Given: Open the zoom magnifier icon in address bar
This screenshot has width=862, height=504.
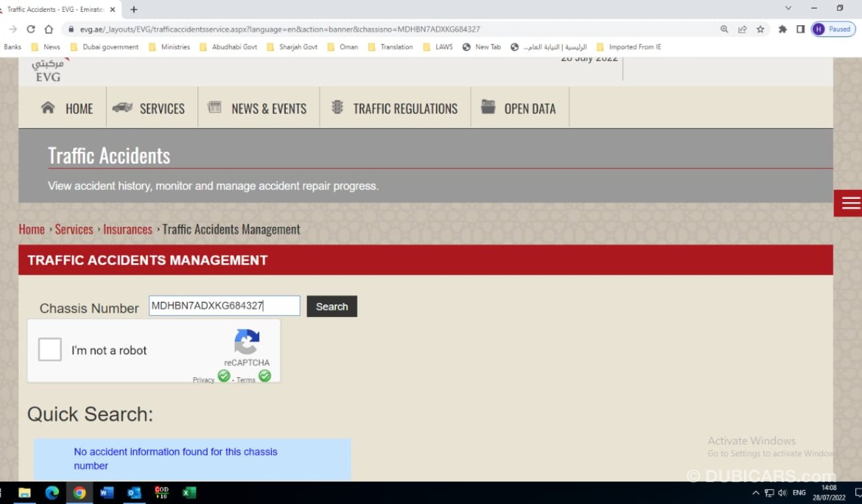Looking at the screenshot, I should [724, 29].
